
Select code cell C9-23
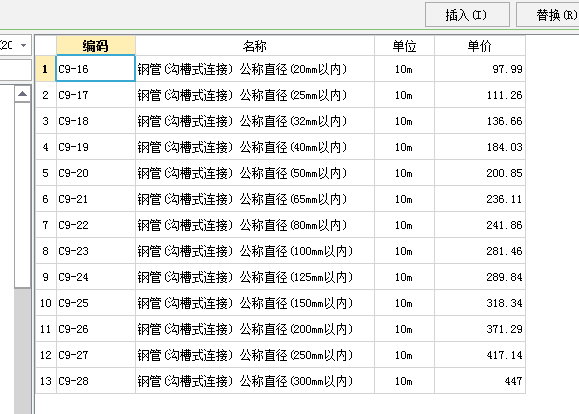point(96,251)
